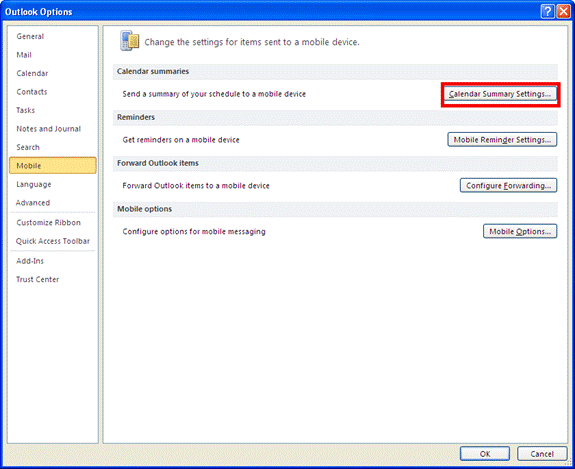Click the mobile phone icon beside the header text
This screenshot has height=469, width=575.
129,41
